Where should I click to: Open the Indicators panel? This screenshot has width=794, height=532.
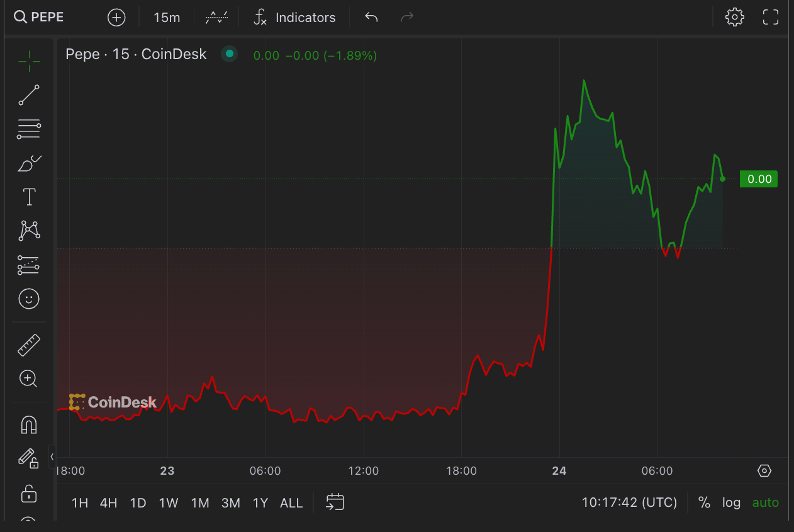[294, 17]
